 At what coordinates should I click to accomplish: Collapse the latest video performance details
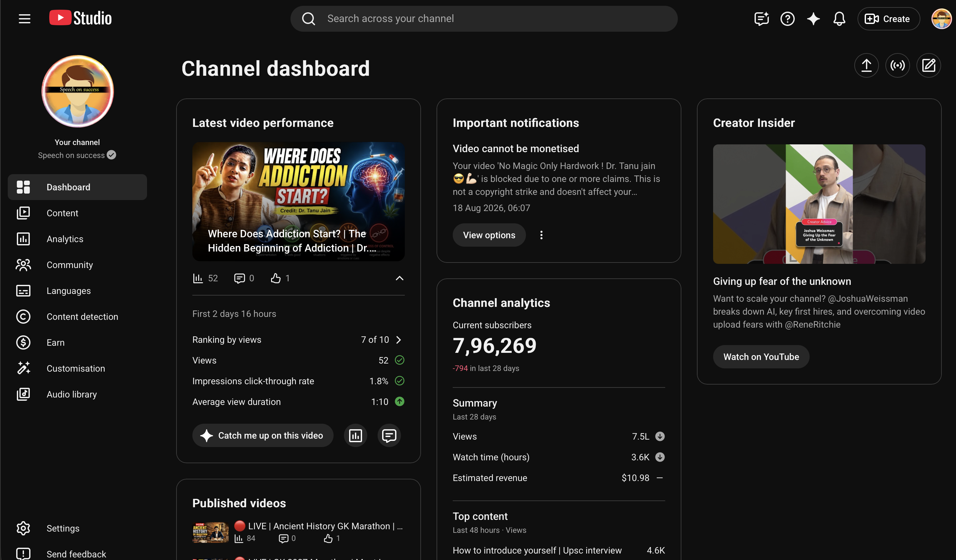400,278
